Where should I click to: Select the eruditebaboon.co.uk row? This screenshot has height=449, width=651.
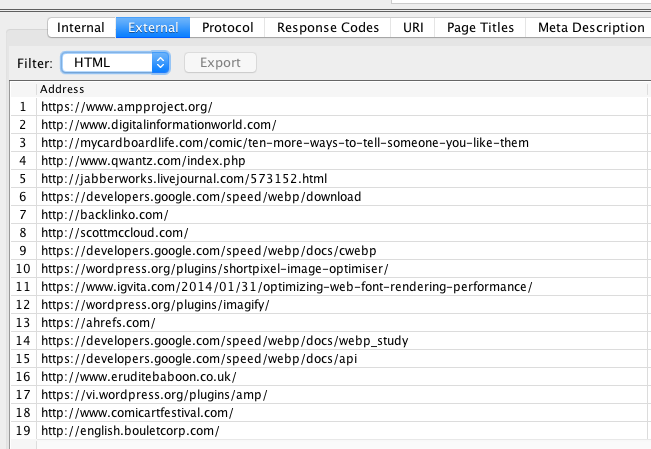click(138, 377)
